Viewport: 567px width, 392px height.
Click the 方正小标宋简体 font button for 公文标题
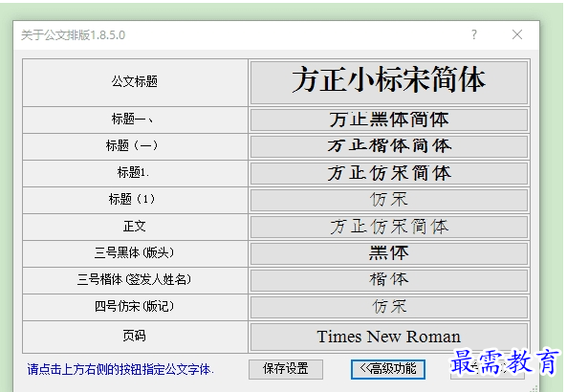click(x=389, y=82)
